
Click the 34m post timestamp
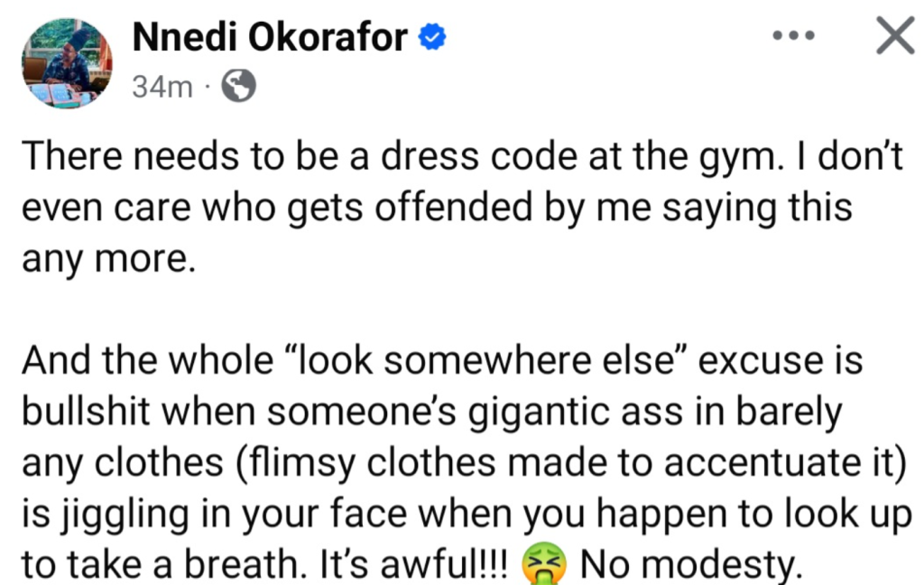coord(162,87)
